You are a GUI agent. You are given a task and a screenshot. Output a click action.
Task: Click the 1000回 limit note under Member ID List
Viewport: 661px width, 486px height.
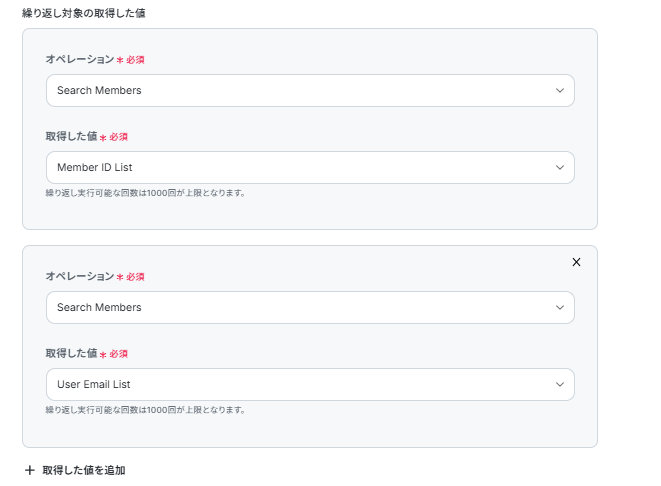145,192
